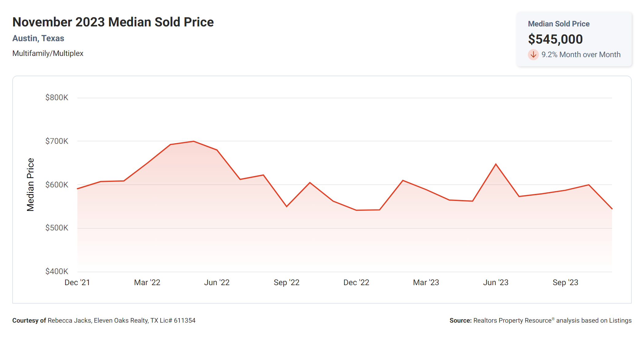Click the "Sep '22" x-axis label
The height and width of the screenshot is (338, 644).
(x=286, y=282)
